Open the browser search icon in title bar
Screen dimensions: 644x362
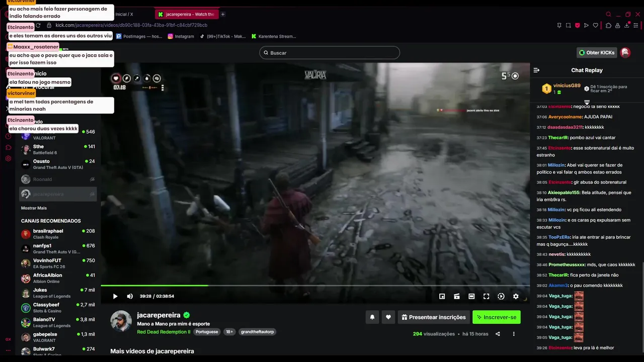coord(608,14)
